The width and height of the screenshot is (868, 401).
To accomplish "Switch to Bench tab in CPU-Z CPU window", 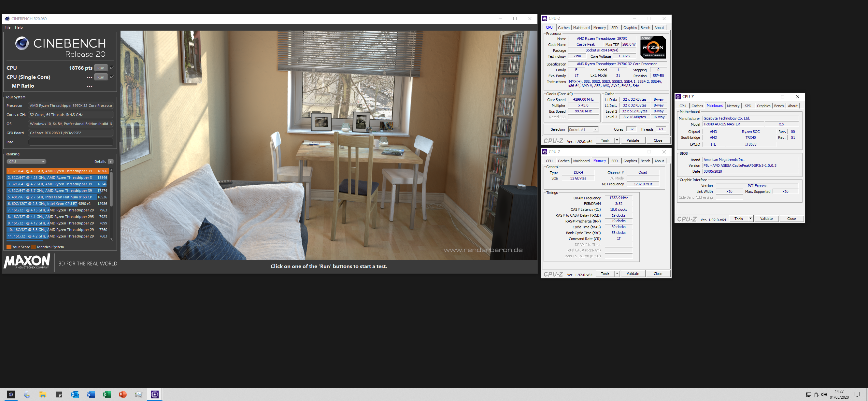I will click(x=645, y=28).
